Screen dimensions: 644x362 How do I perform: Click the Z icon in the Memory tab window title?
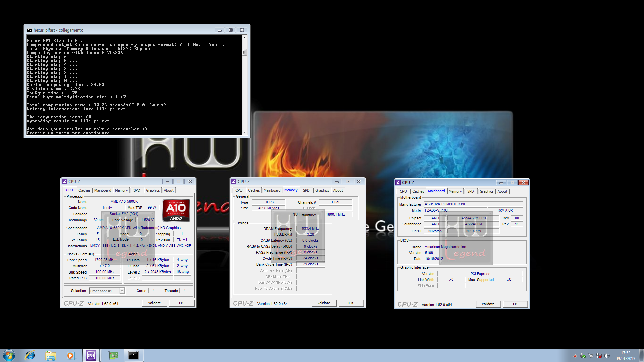click(x=234, y=181)
